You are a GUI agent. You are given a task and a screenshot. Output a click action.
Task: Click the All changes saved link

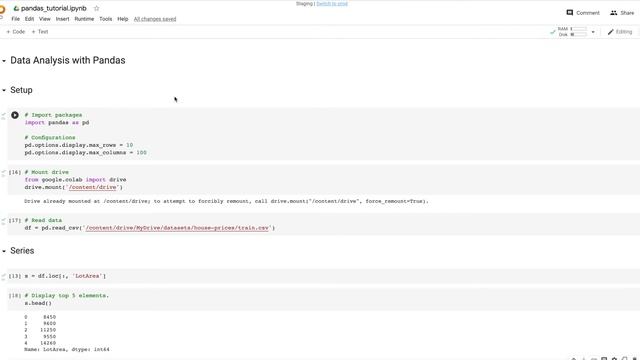(155, 19)
